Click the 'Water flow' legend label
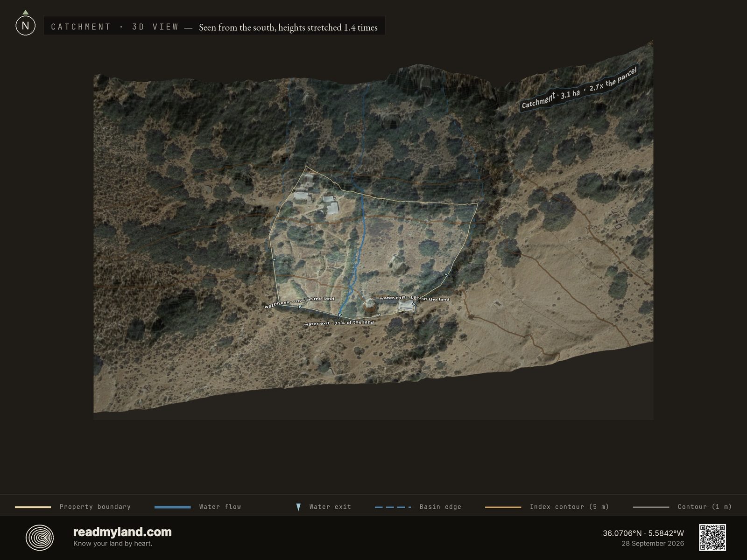The width and height of the screenshot is (747, 560). pos(220,507)
